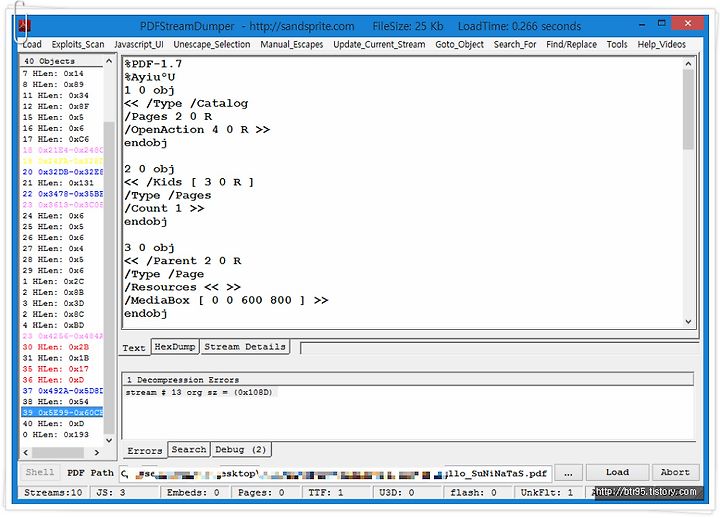Open the Help_Videos menu

pyautogui.click(x=661, y=45)
